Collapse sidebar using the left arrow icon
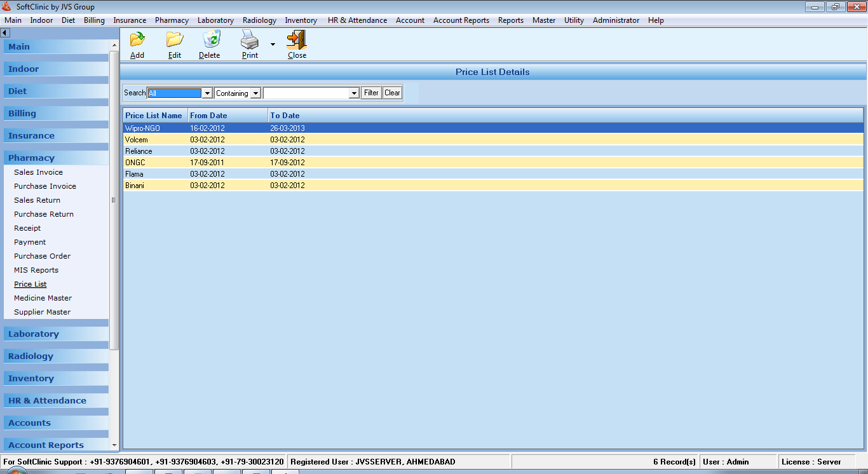This screenshot has height=474, width=868. click(5, 32)
